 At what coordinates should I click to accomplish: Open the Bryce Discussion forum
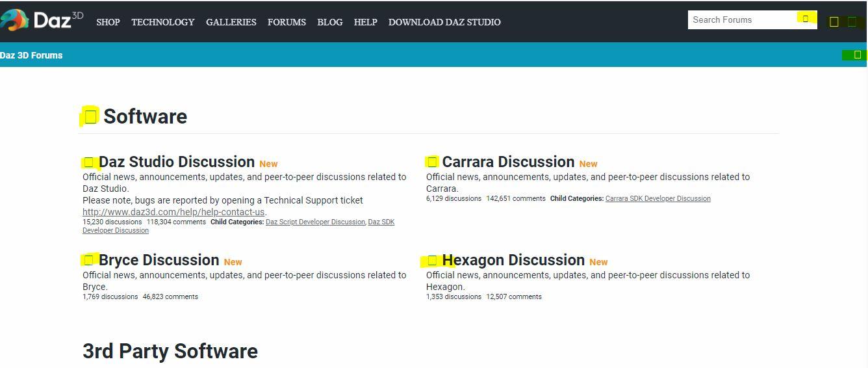click(x=159, y=260)
